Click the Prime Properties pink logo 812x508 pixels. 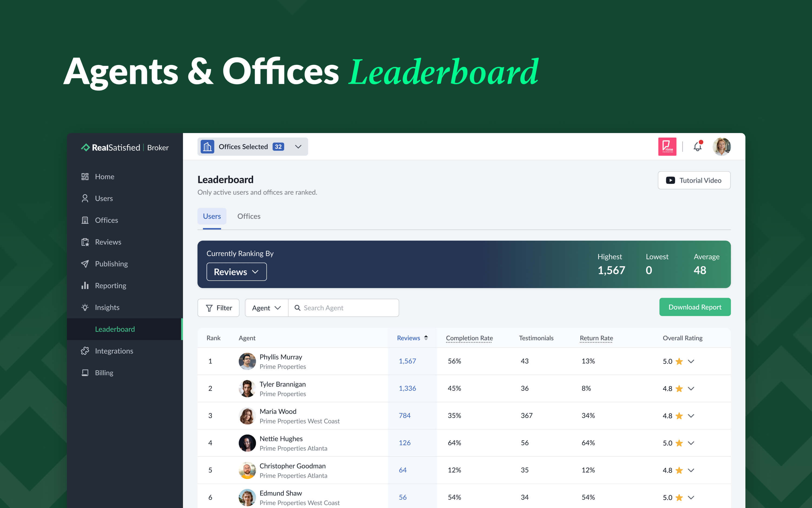point(667,147)
